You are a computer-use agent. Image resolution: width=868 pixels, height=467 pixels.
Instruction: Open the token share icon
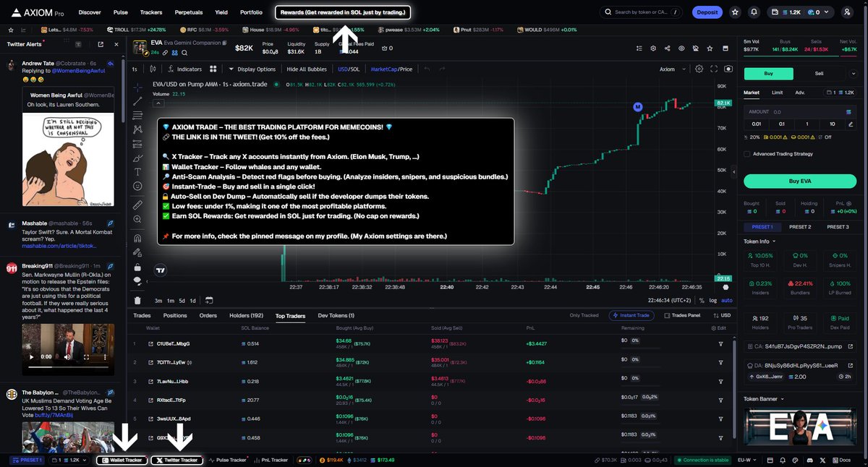point(666,48)
